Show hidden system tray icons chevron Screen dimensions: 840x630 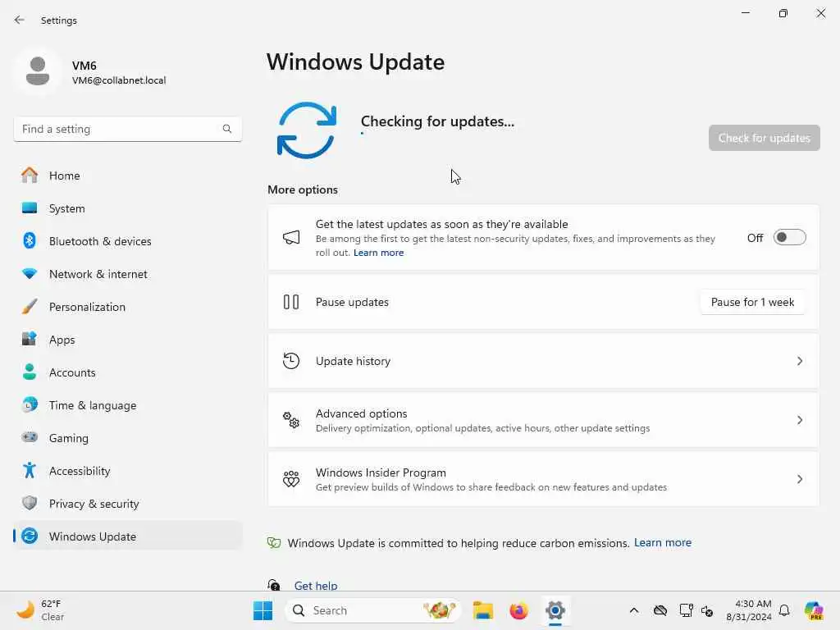634,610
